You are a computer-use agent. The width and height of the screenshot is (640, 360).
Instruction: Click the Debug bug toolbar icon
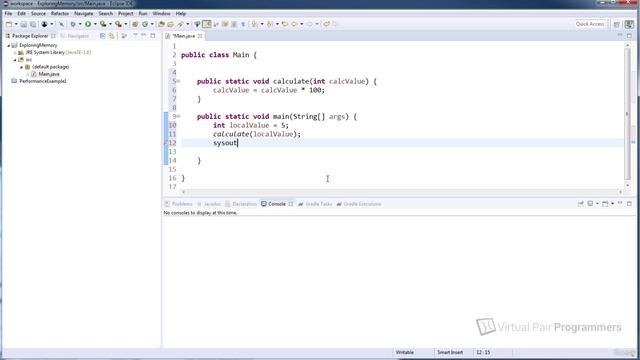[73, 24]
